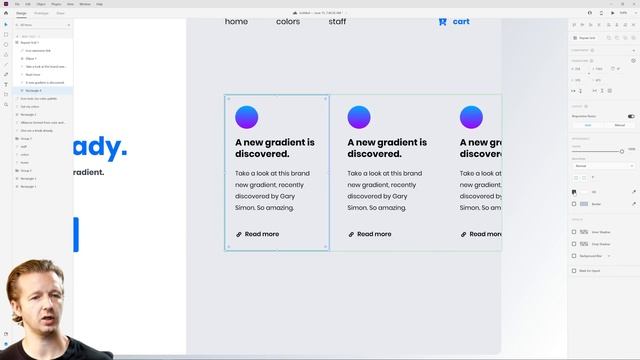Select the Text tool

point(6,84)
